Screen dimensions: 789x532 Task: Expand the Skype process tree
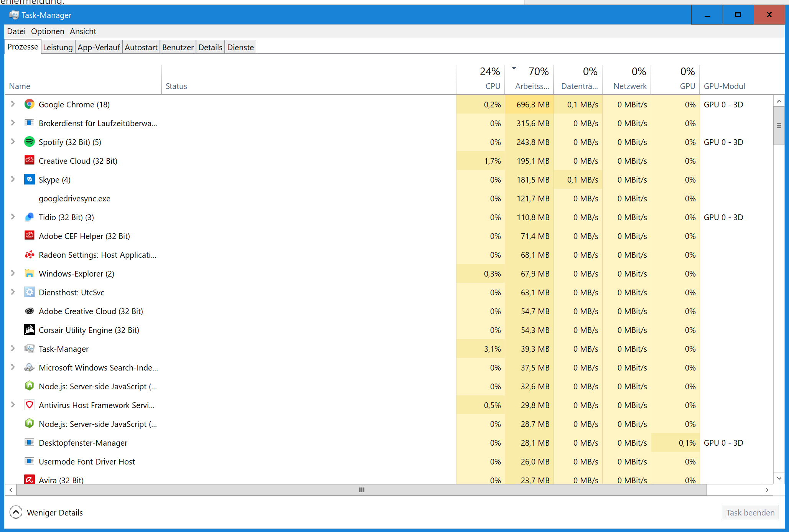pos(13,179)
